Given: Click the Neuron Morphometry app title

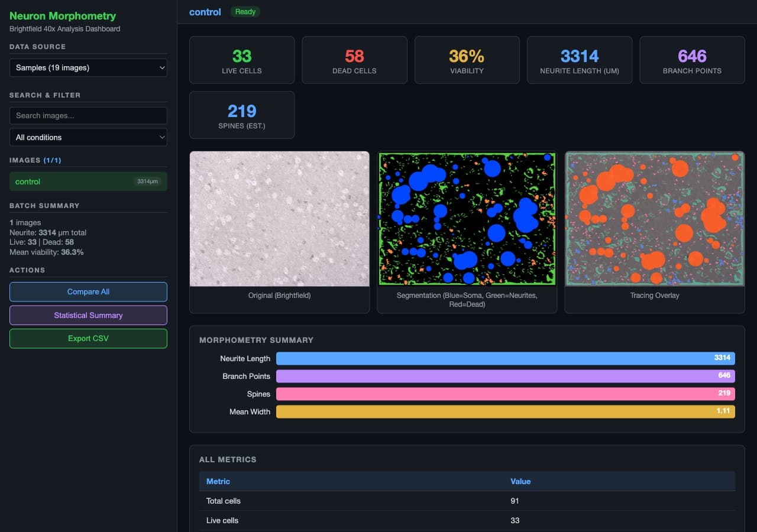Looking at the screenshot, I should 63,16.
